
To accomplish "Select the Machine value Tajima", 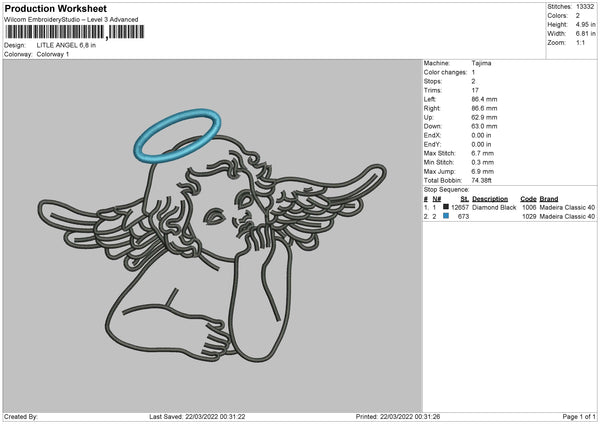I will click(481, 63).
